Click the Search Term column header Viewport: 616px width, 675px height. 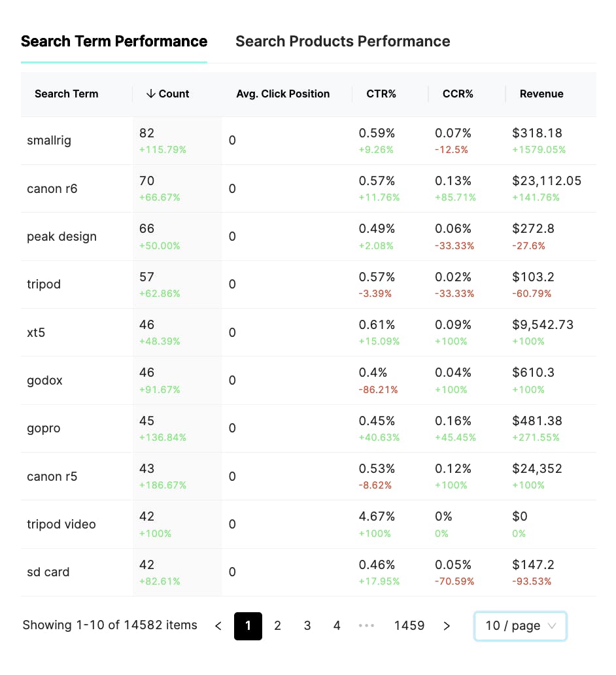click(x=67, y=94)
